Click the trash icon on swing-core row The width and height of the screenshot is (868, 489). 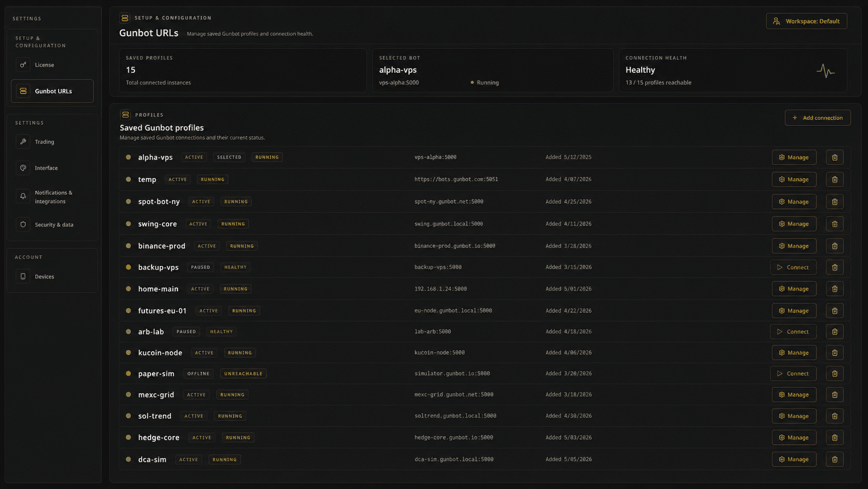[834, 224]
